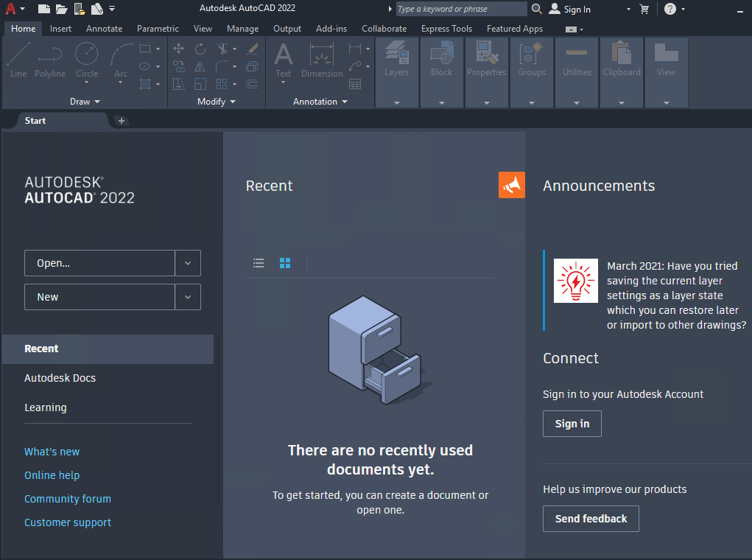Open the Sheet Set Manager icon

pos(97,9)
